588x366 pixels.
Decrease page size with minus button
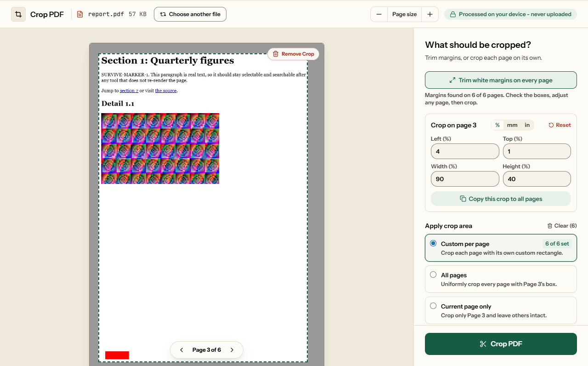tap(379, 14)
